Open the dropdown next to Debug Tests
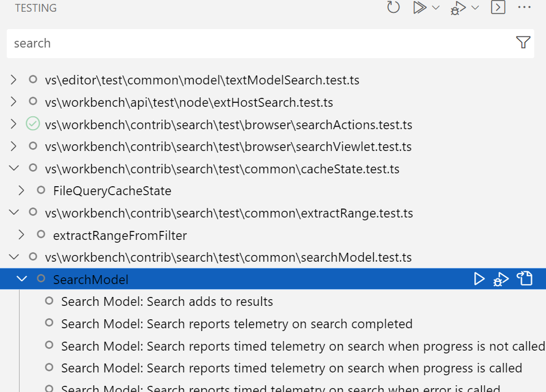 tap(474, 8)
